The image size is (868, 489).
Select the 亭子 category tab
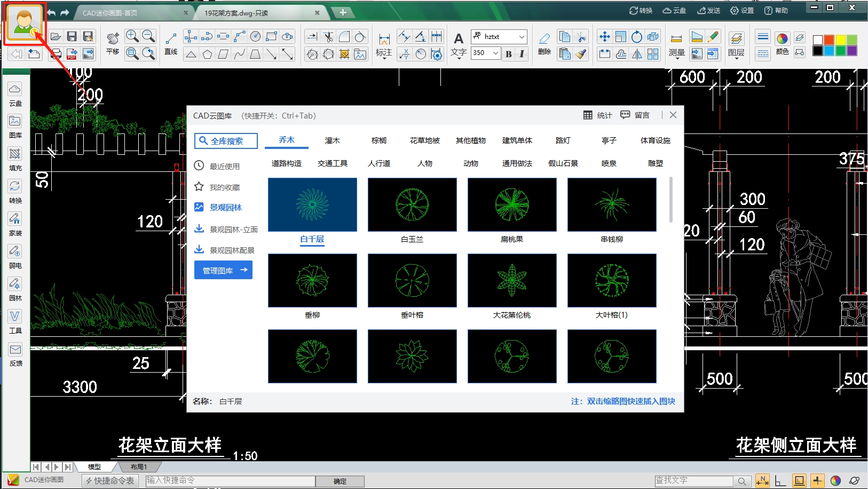coord(609,140)
